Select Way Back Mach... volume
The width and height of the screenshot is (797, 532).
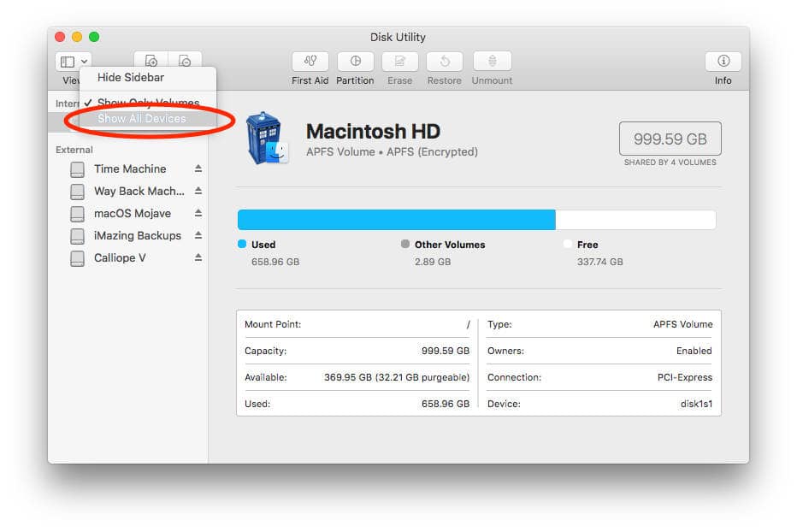tap(139, 192)
